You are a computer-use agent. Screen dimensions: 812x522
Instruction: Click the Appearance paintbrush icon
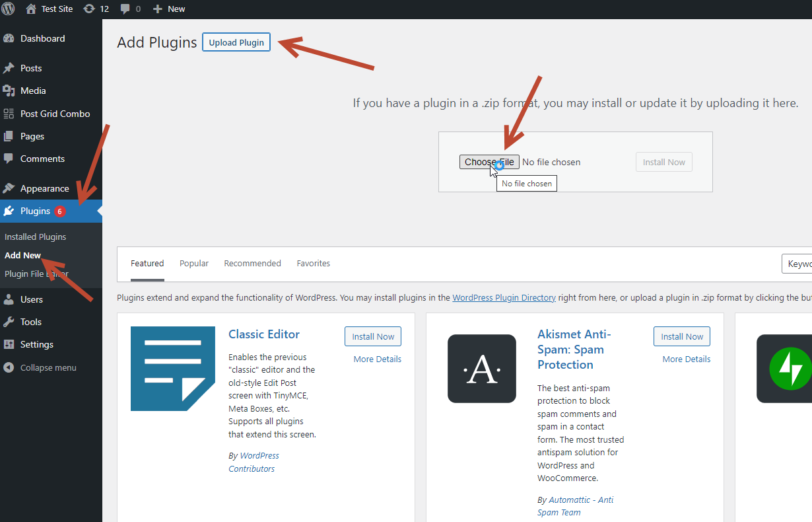pos(9,188)
